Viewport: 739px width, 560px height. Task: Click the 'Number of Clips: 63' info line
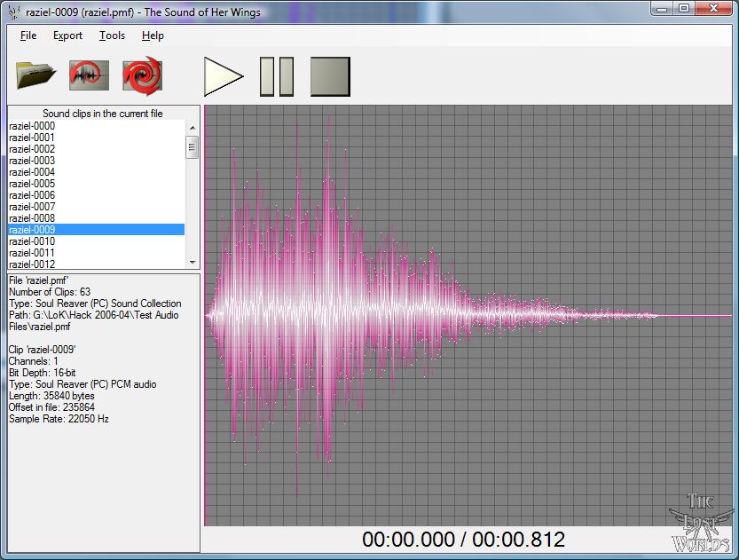(50, 292)
